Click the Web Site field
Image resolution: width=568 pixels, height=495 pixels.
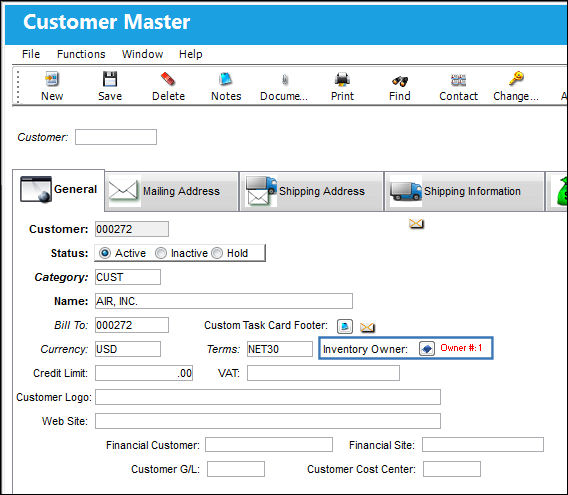coord(268,421)
